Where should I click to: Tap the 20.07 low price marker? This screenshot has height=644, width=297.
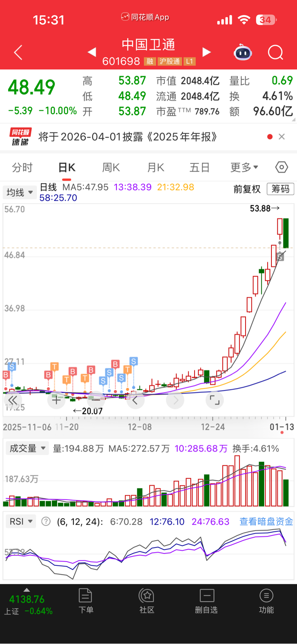tap(88, 411)
